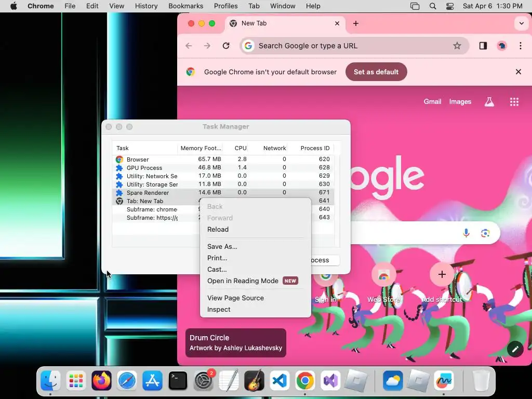Open Spotlight search in menu bar

(433, 6)
